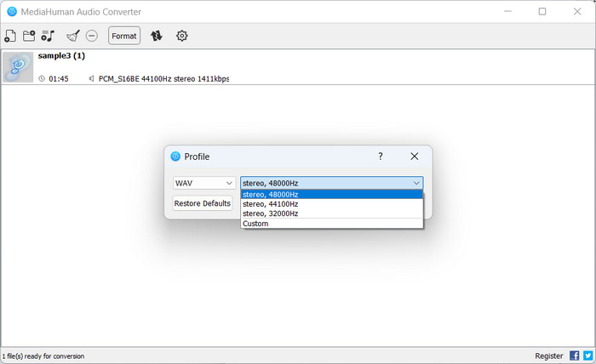Open settings with the gear icon

181,36
